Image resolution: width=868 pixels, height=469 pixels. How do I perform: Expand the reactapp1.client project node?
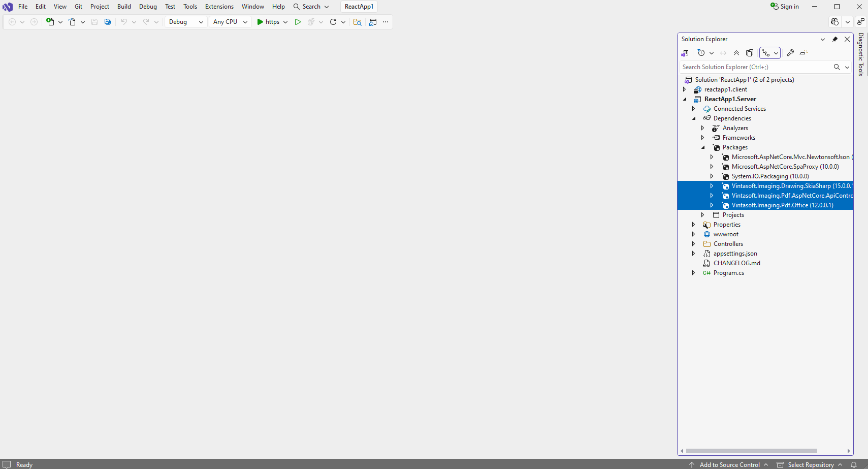tap(685, 89)
